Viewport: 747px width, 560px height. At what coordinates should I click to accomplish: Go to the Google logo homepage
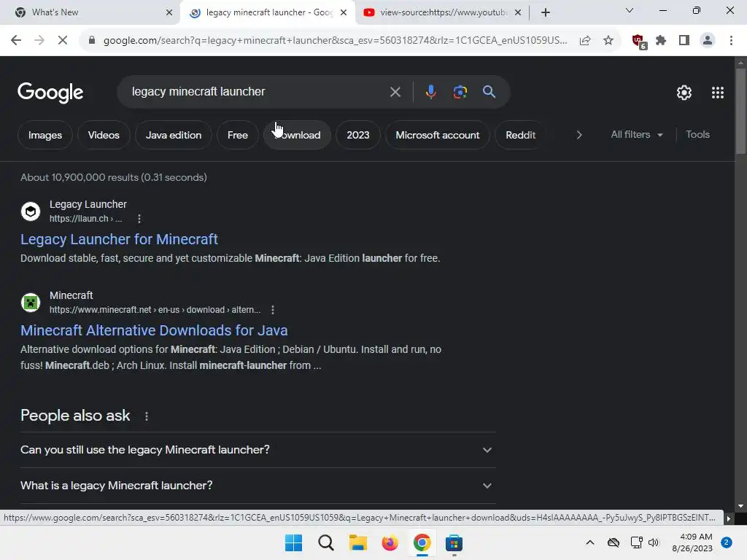[x=50, y=93]
